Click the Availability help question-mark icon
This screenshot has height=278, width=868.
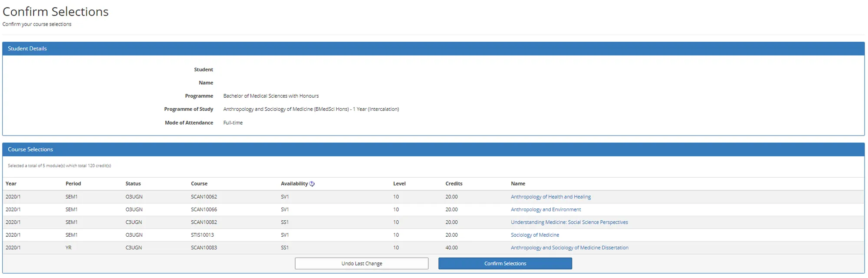[312, 184]
